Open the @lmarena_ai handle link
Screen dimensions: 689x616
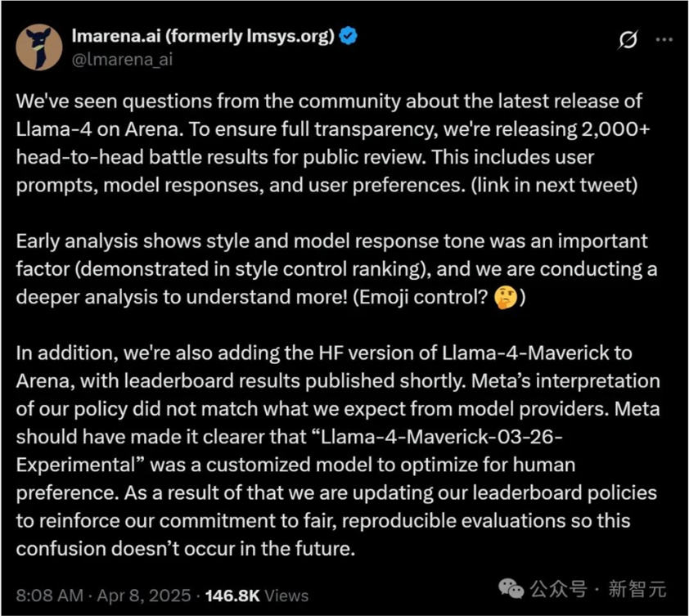tap(123, 59)
